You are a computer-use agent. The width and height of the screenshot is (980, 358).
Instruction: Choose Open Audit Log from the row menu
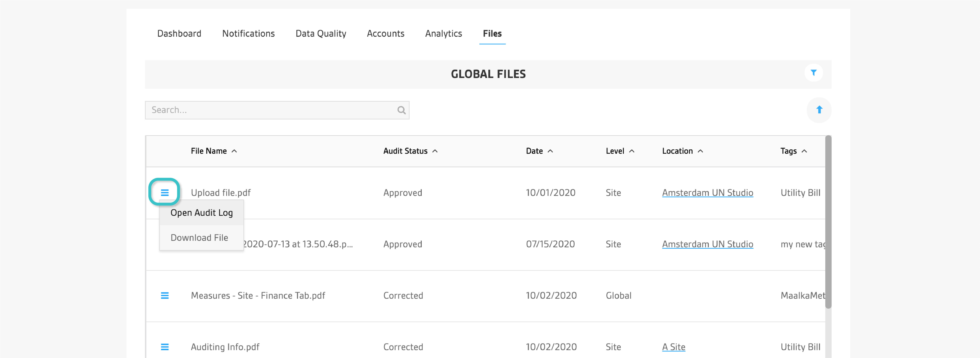click(x=201, y=213)
